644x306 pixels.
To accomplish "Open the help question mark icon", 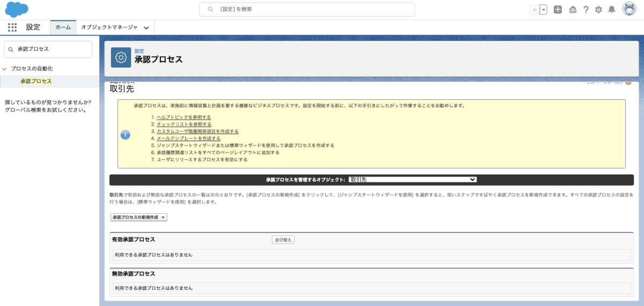I will coord(586,10).
